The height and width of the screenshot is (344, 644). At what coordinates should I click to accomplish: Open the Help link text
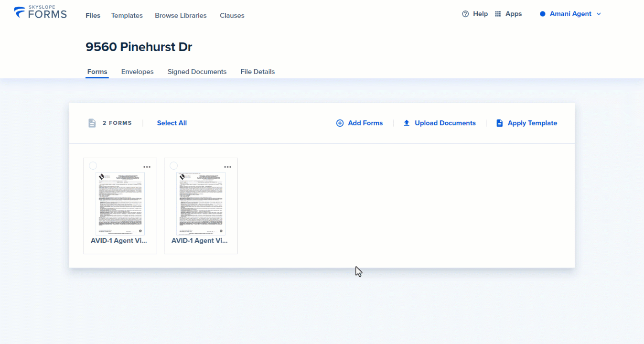click(480, 14)
